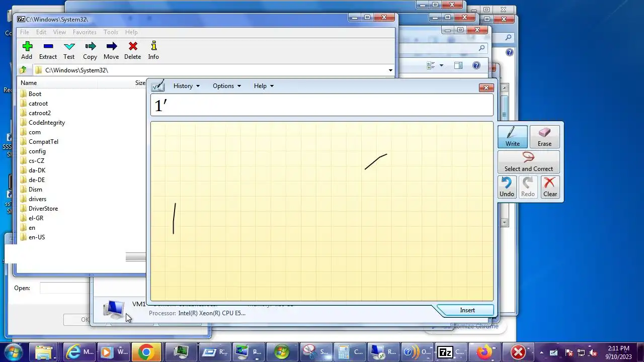Clear the handwriting area
This screenshot has width=644, height=362.
point(550,187)
